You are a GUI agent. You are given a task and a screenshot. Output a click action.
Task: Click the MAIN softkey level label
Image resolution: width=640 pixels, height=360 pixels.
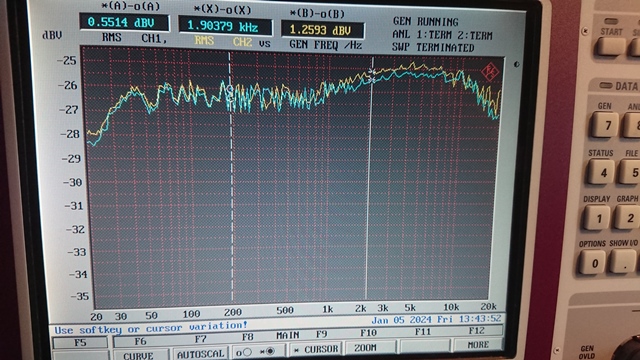click(288, 336)
